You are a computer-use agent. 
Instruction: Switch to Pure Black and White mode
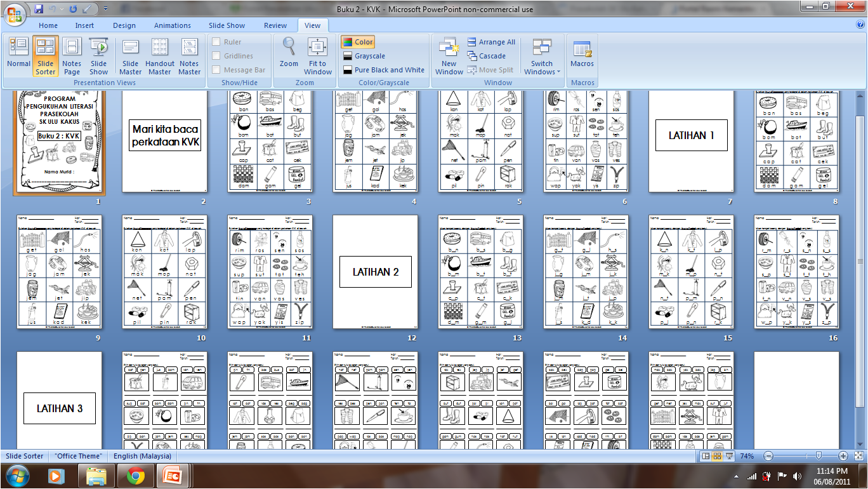[x=384, y=70]
